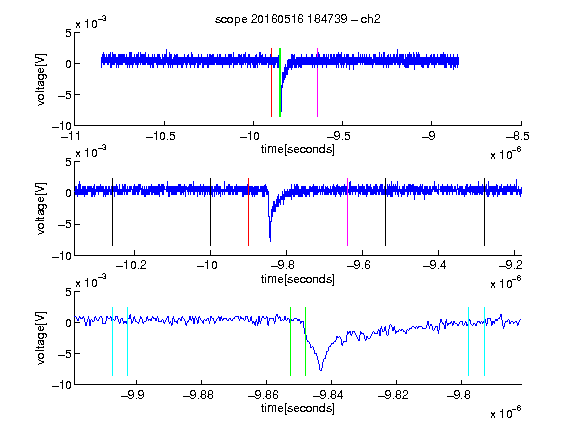576x432 pixels.
Task: Click the pulse minimum in the bottom plot
Action: (x=321, y=369)
